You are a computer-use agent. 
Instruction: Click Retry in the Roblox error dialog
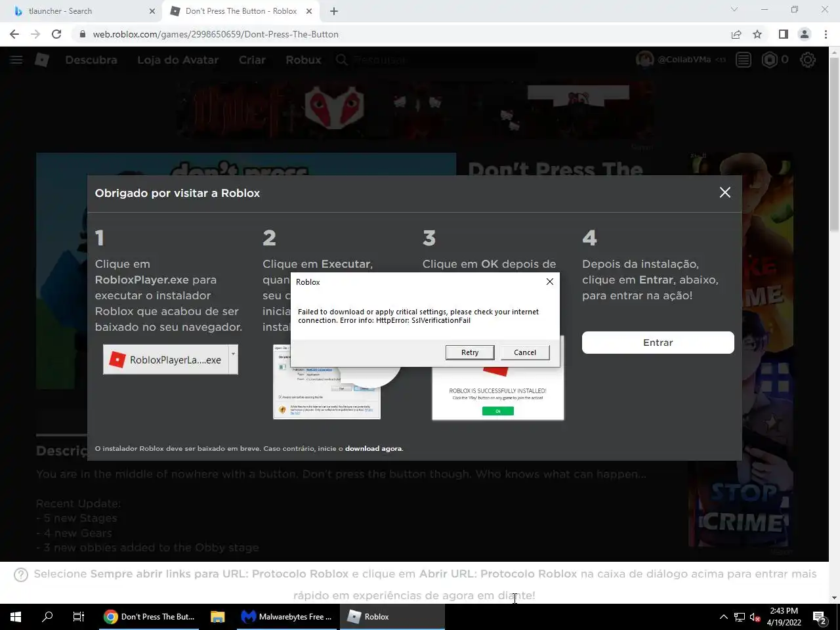(470, 352)
